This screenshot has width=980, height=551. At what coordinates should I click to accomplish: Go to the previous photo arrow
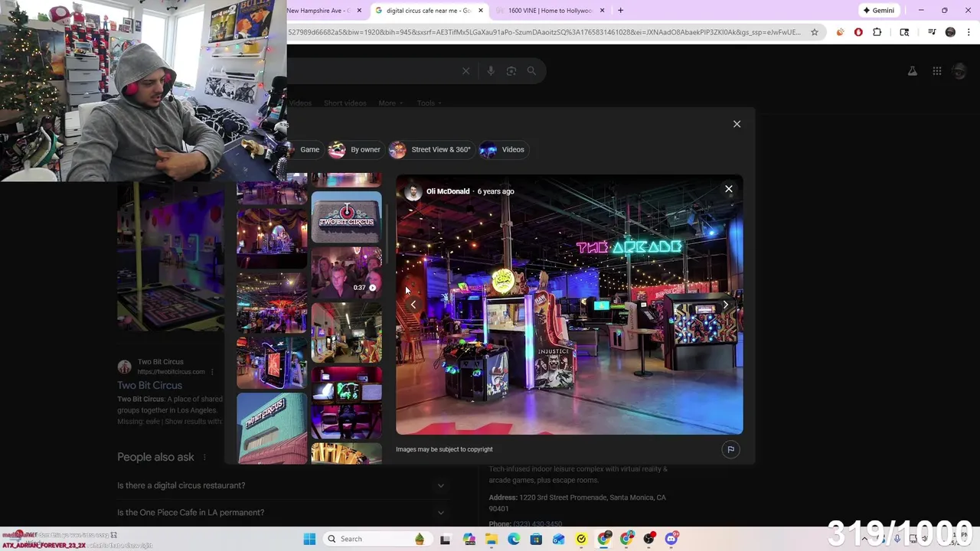coord(413,305)
